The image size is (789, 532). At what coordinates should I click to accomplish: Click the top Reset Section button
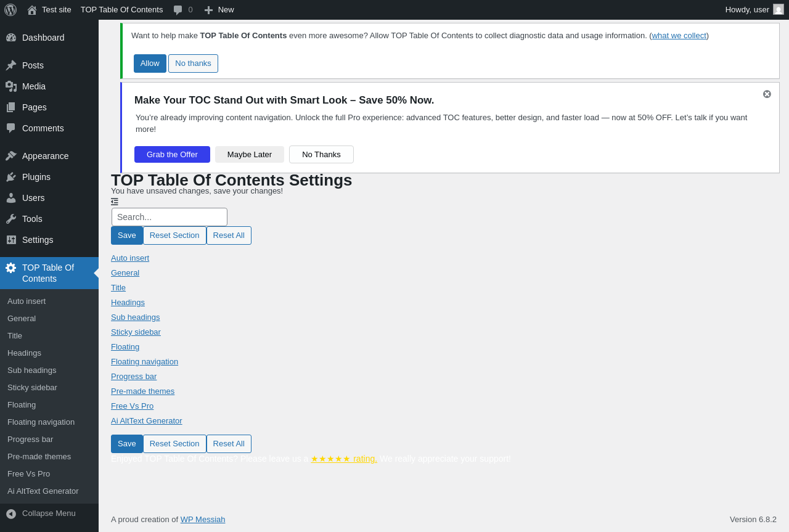coord(174,235)
